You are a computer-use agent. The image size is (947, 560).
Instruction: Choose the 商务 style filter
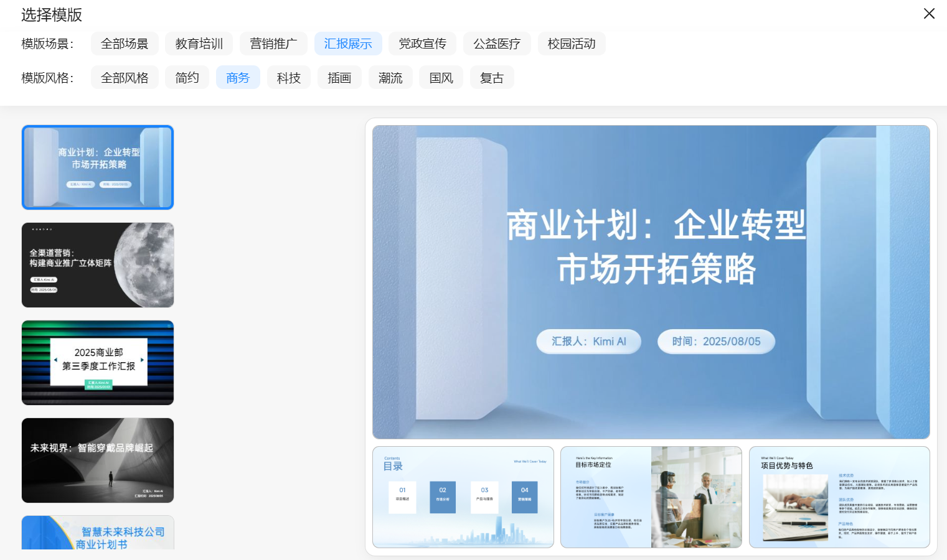(238, 78)
